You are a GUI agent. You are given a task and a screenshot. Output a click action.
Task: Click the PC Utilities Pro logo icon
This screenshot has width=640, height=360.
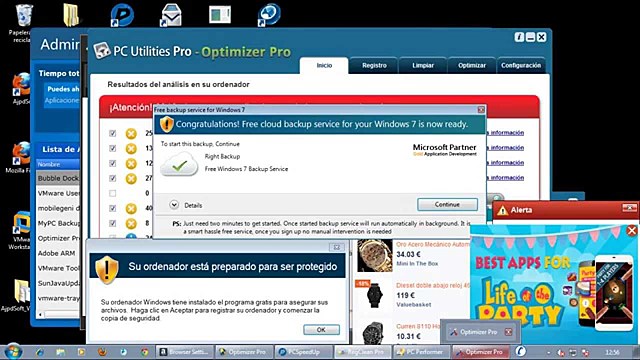point(102,51)
